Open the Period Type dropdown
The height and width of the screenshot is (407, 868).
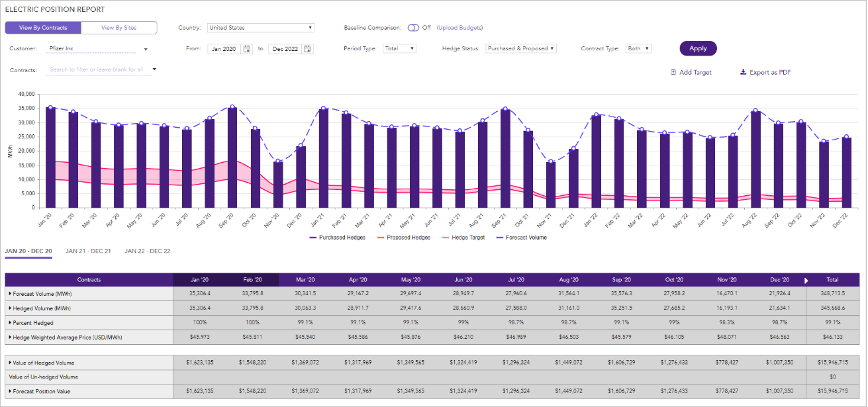tap(400, 48)
